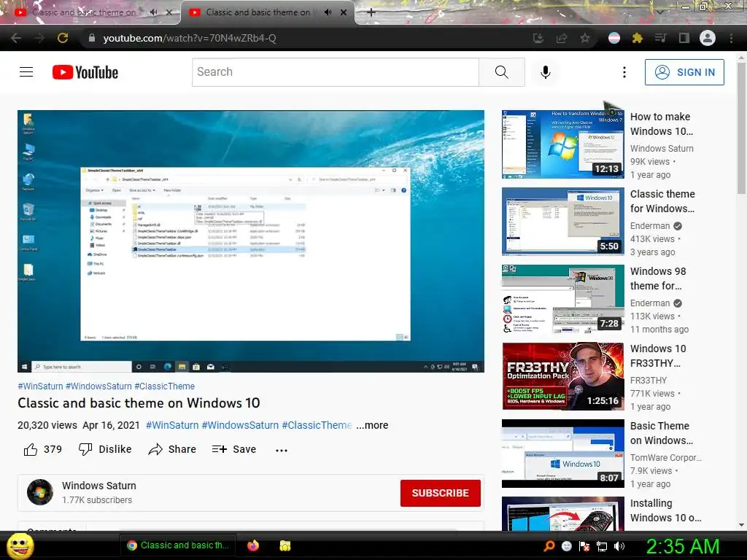Click the browser forward arrow
747x560 pixels.
[39, 38]
